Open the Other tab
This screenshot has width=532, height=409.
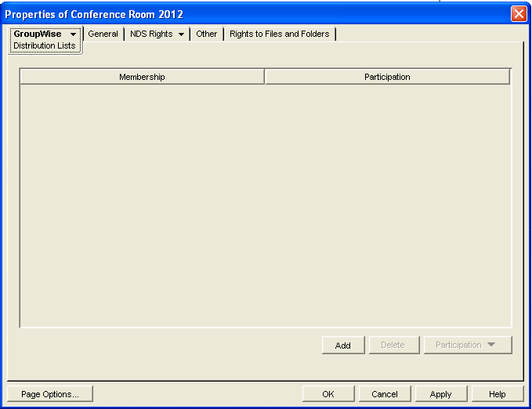(207, 34)
